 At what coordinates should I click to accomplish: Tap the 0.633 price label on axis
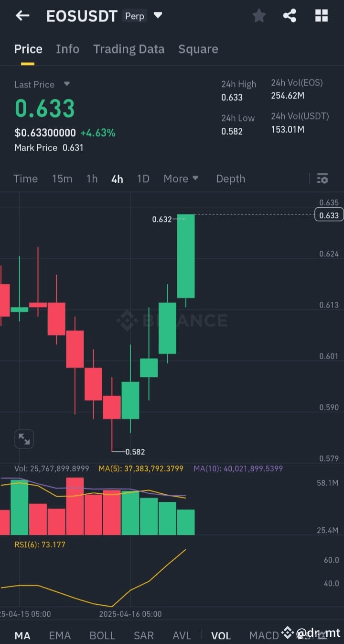tap(328, 215)
